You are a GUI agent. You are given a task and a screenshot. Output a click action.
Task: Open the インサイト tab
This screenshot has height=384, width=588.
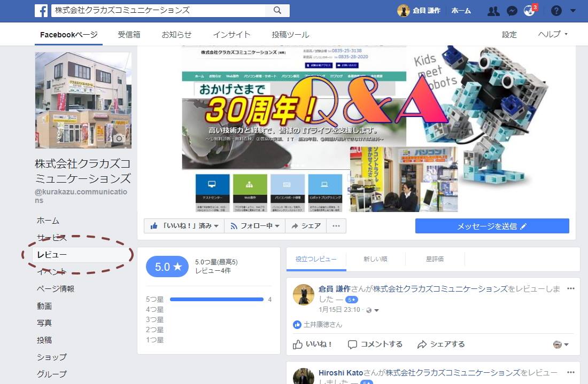click(x=231, y=35)
